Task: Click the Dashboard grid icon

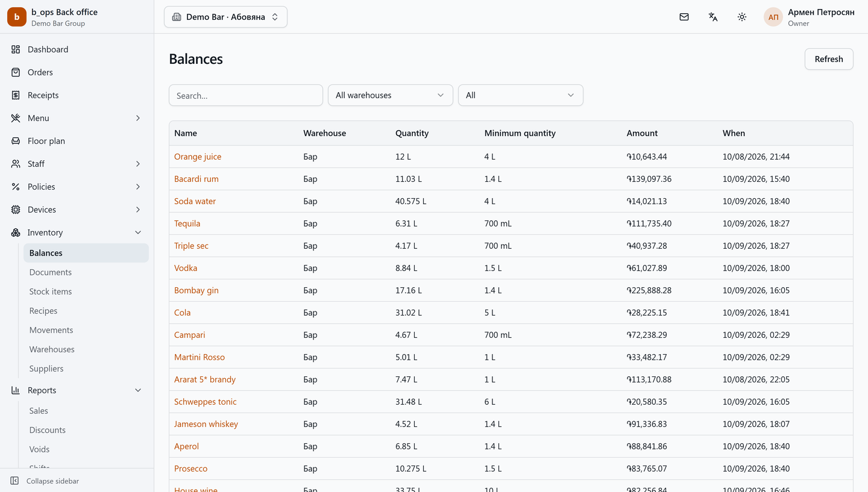Action: click(x=16, y=49)
